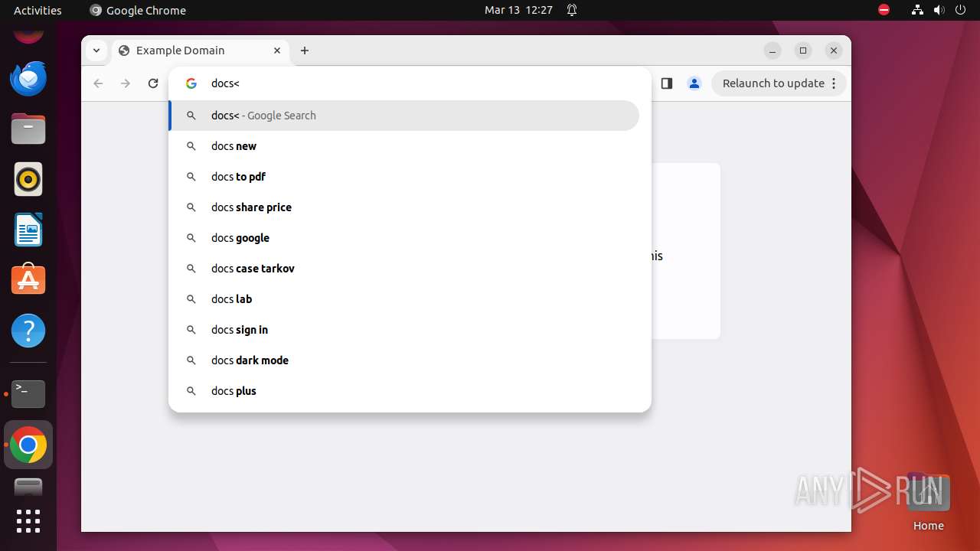This screenshot has width=980, height=551.
Task: Pick the 'docs case tarkov' suggestion
Action: [404, 269]
